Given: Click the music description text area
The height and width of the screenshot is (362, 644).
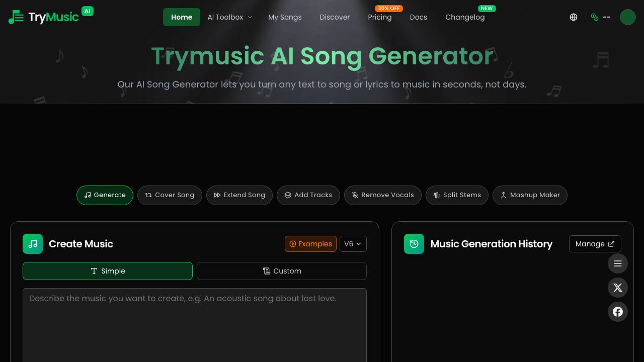Looking at the screenshot, I should (x=195, y=325).
